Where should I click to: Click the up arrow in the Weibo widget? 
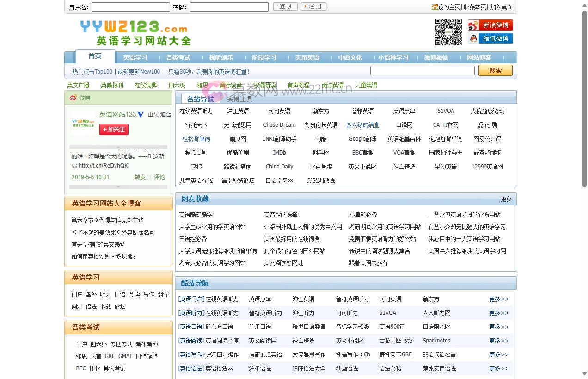(x=118, y=147)
